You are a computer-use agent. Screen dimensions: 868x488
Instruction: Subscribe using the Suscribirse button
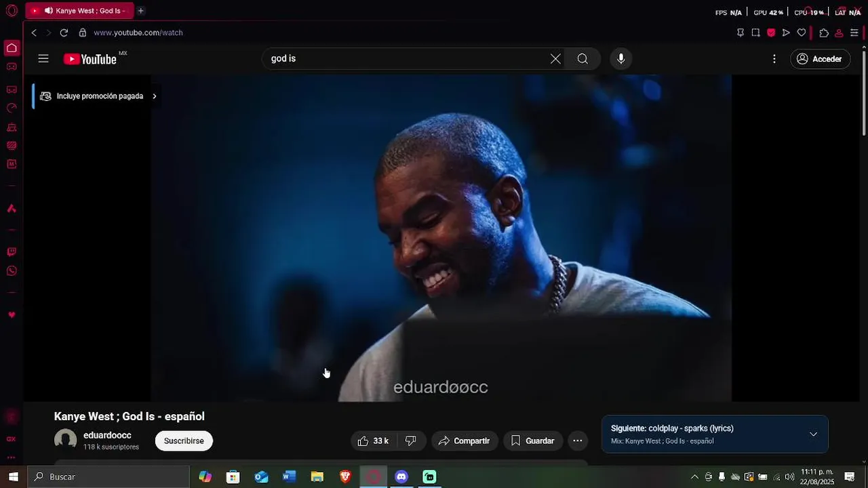click(x=184, y=441)
